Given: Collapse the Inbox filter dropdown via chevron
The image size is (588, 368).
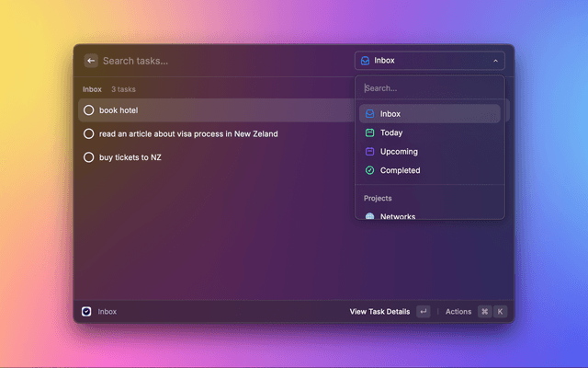Looking at the screenshot, I should click(x=495, y=61).
